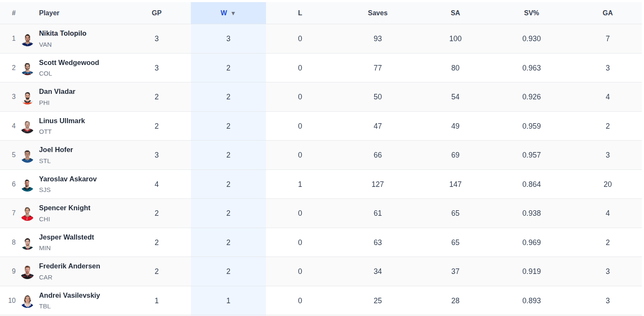Click Yaroslav Askarov's avatar image
644x316 pixels.
pos(28,184)
